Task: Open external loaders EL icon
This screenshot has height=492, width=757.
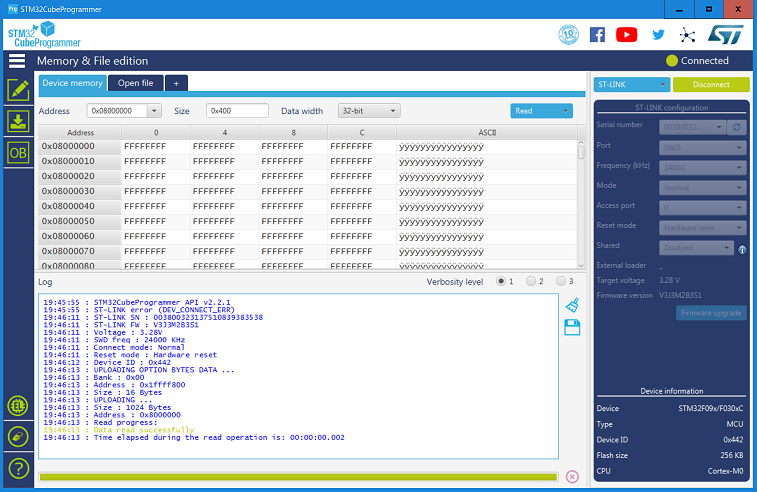Action: pyautogui.click(x=18, y=406)
